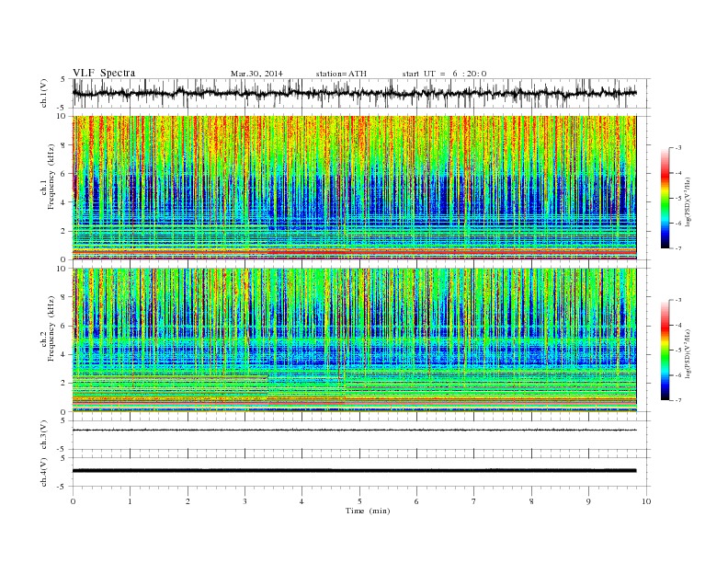Screen dimensions: 728x563
Task: Click the '-7' tick on ch.2 color bar
Action: pos(678,400)
